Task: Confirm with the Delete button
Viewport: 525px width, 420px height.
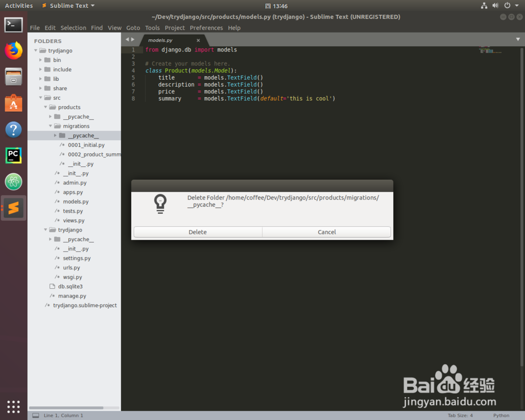Action: [197, 232]
